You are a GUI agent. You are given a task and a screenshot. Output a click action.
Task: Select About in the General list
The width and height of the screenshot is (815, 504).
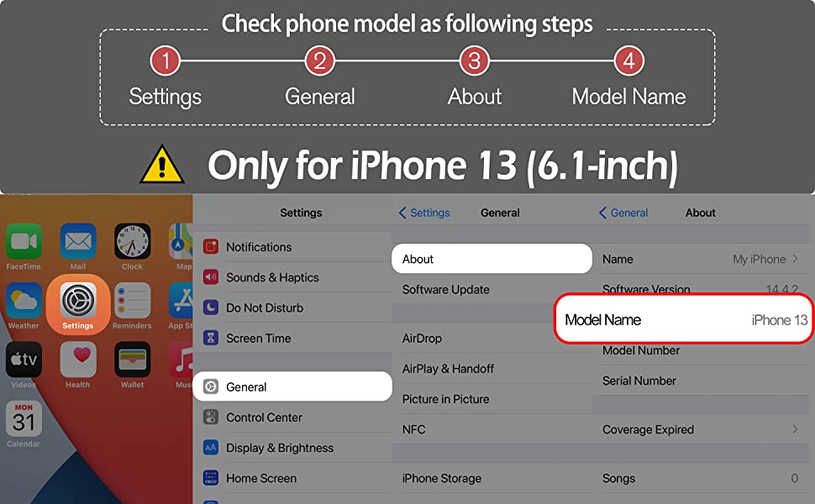point(492,259)
